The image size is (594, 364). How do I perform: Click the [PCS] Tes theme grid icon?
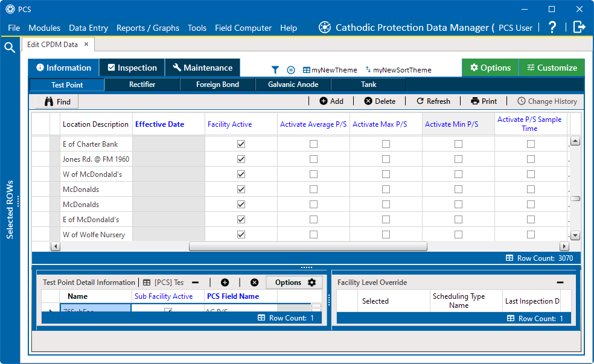tap(147, 283)
